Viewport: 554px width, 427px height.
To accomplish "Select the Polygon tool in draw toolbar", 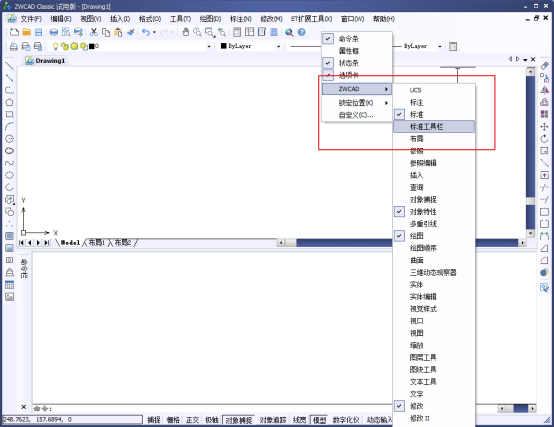I will pyautogui.click(x=9, y=102).
